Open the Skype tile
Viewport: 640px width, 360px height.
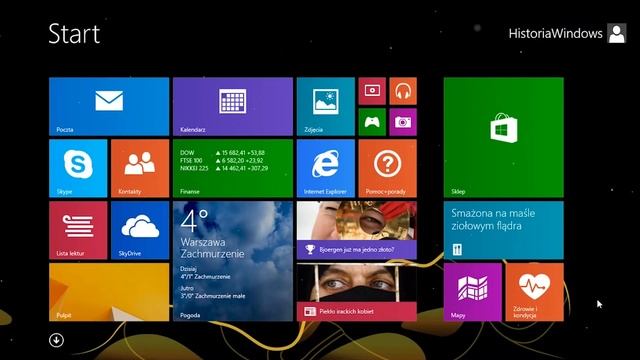pyautogui.click(x=78, y=169)
